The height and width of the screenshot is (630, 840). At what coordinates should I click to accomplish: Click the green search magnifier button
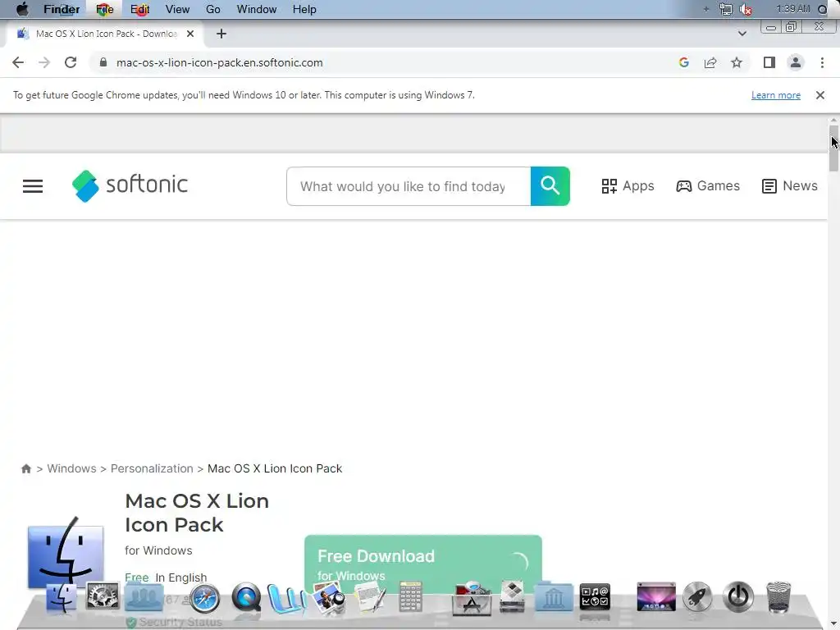pyautogui.click(x=550, y=186)
